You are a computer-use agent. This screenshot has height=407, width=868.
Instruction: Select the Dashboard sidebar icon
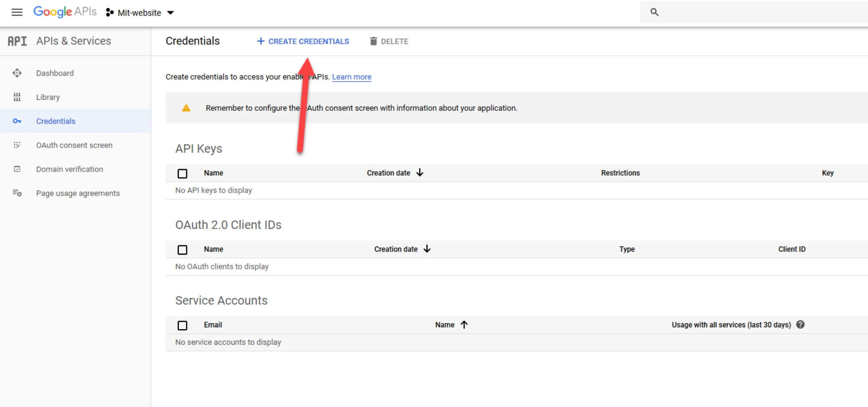coord(17,73)
